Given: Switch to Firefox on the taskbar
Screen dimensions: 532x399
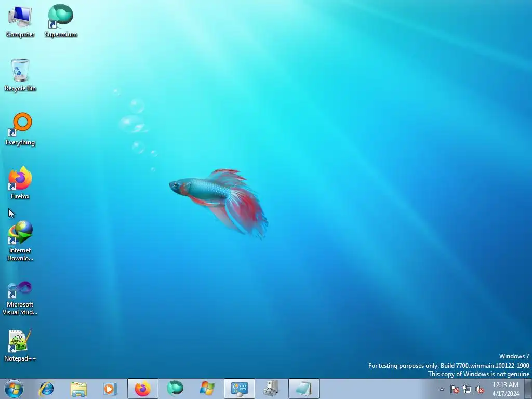Looking at the screenshot, I should pos(143,389).
